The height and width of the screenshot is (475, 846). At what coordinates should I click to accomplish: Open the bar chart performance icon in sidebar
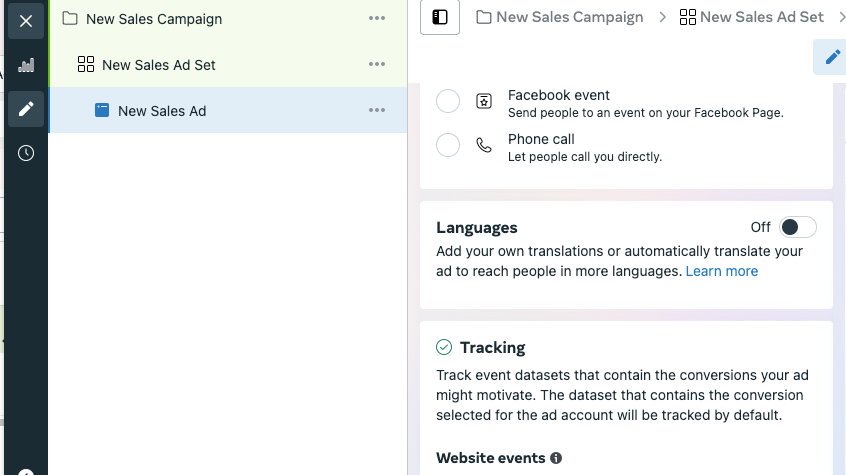(x=26, y=65)
